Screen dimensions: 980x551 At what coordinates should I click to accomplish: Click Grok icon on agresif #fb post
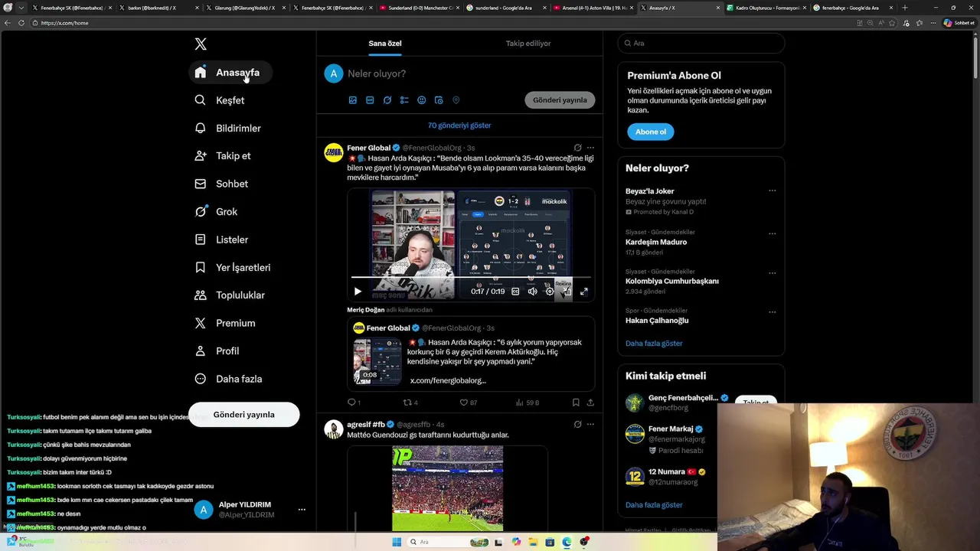point(577,425)
